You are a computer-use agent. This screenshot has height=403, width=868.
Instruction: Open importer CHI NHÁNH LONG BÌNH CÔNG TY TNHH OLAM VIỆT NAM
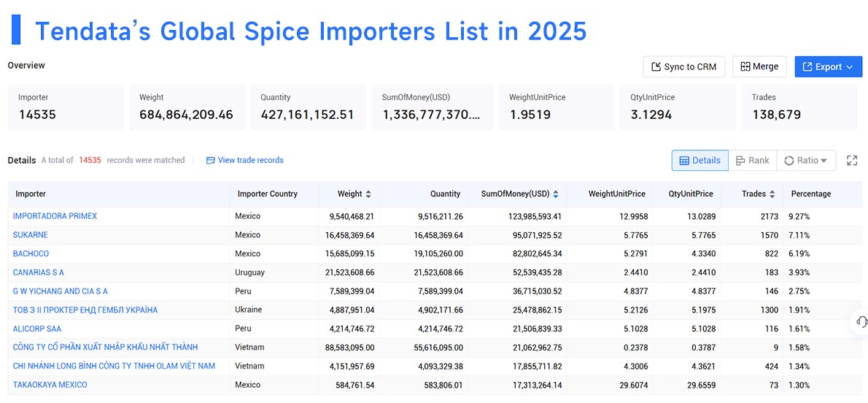[114, 366]
